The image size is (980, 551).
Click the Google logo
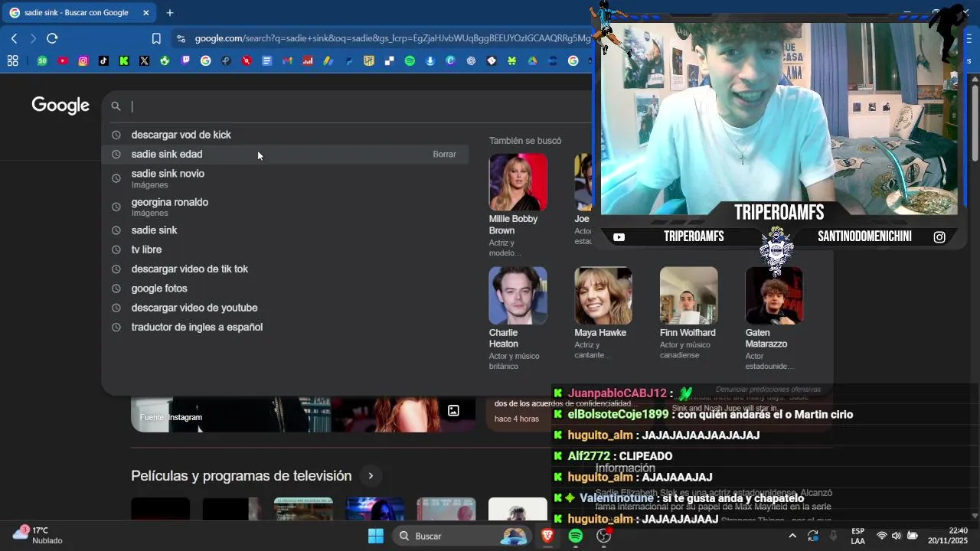click(x=60, y=106)
